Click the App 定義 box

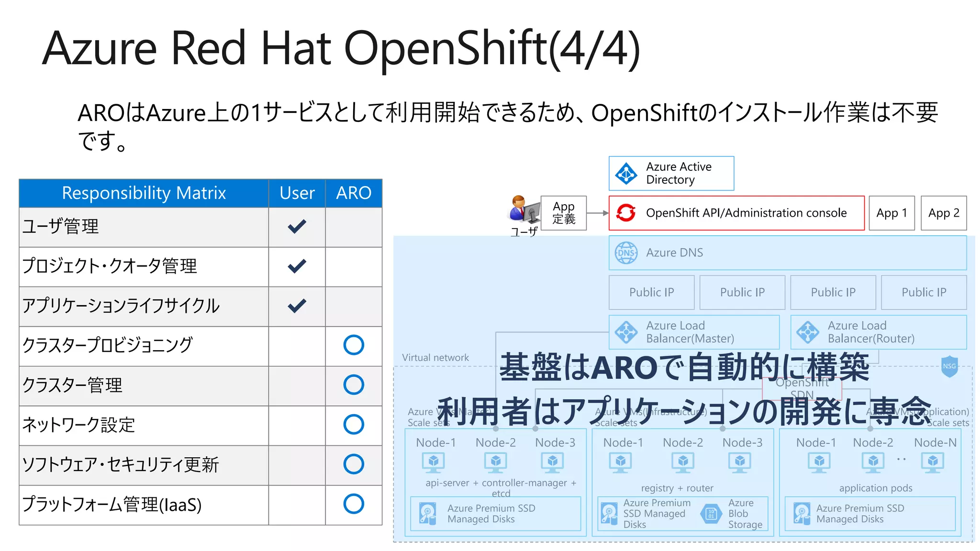pyautogui.click(x=564, y=213)
